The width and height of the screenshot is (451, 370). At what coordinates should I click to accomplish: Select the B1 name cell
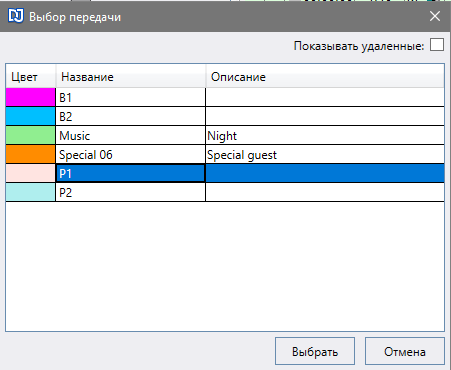[130, 97]
